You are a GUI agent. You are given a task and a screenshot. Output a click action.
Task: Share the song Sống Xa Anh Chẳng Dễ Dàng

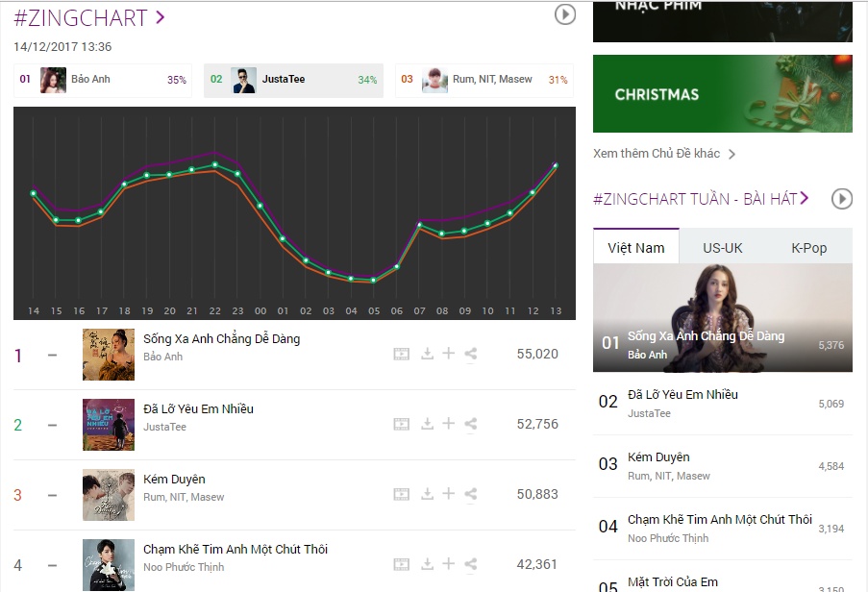click(x=471, y=354)
